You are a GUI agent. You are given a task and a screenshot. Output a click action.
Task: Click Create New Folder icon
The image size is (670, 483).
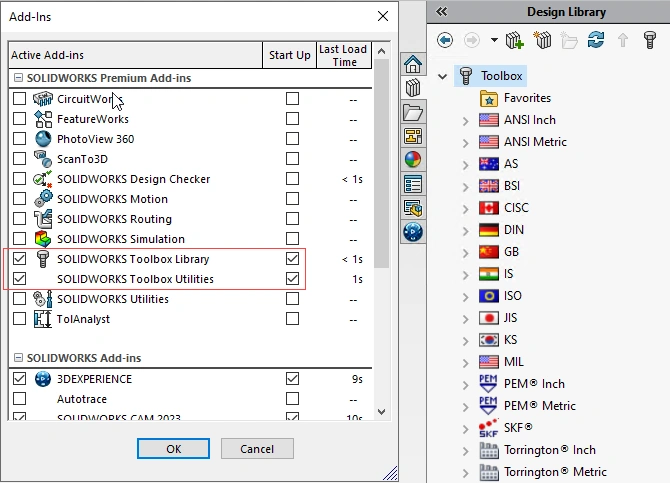coord(569,41)
